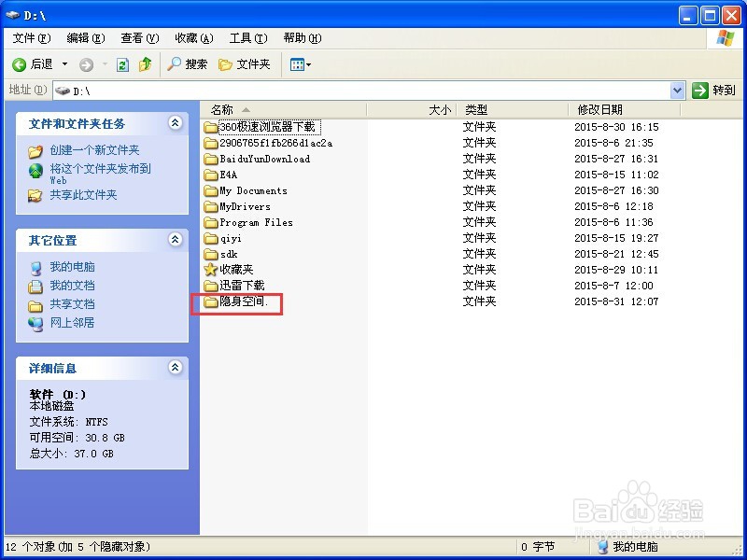Collapse the 其它位置 panel
The width and height of the screenshot is (747, 560).
[176, 240]
